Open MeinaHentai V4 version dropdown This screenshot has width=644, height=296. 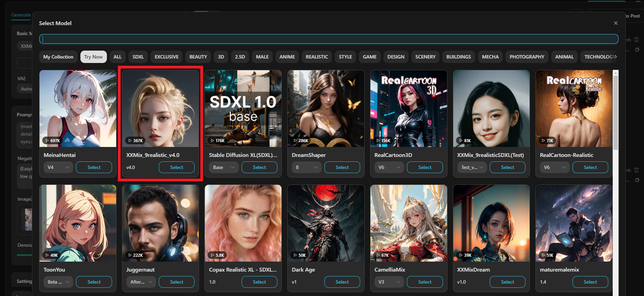pyautogui.click(x=58, y=167)
